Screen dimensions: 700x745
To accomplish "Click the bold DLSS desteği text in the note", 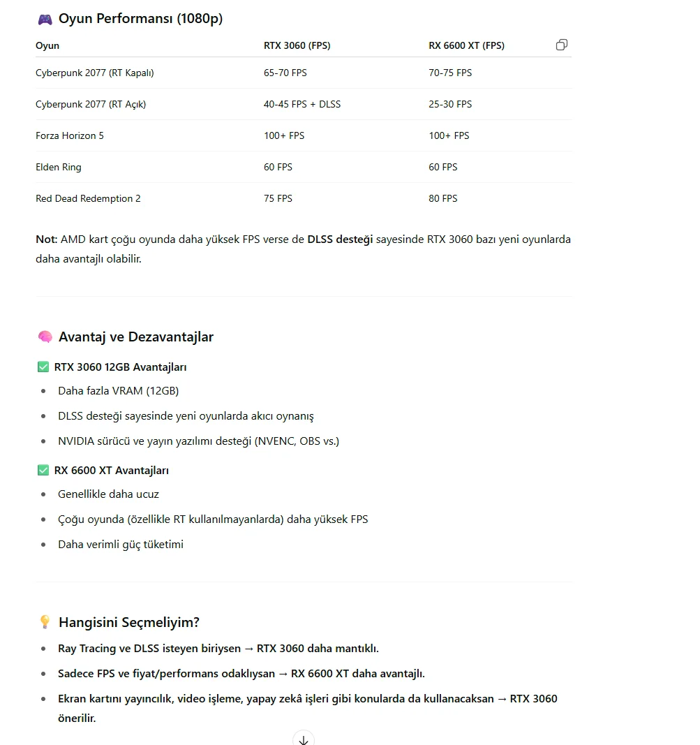I will (340, 239).
